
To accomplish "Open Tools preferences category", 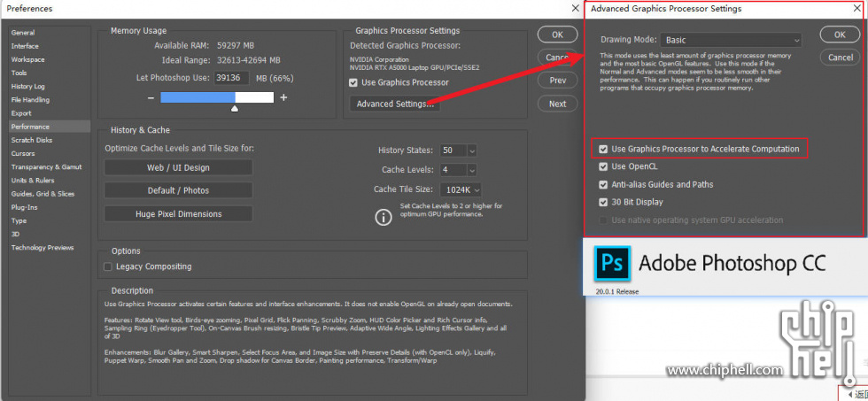I will [19, 73].
